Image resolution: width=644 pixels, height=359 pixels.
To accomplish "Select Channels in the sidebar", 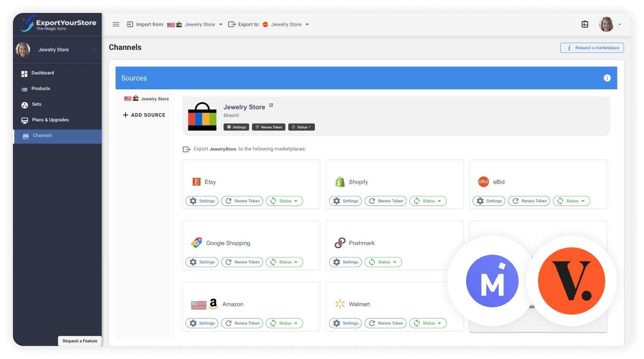I will coord(57,136).
